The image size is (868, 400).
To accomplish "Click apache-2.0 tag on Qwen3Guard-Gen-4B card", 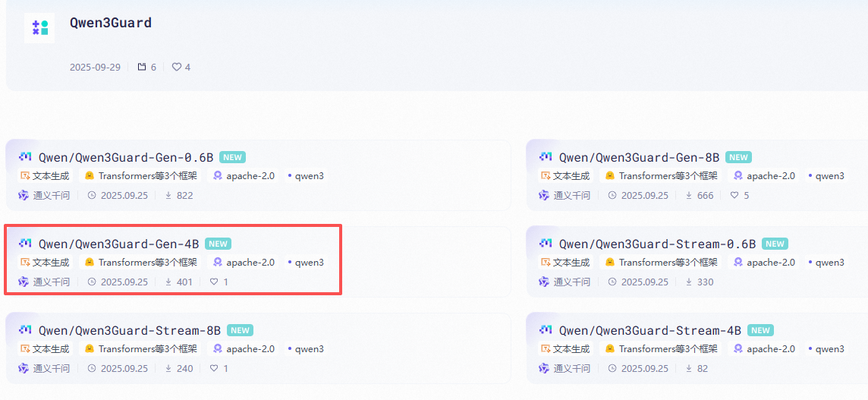I will pos(244,263).
